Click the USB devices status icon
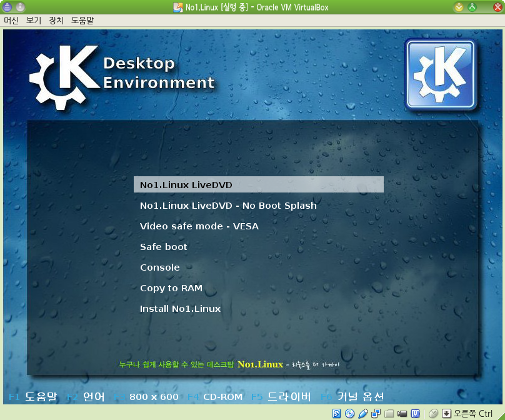 (x=363, y=413)
